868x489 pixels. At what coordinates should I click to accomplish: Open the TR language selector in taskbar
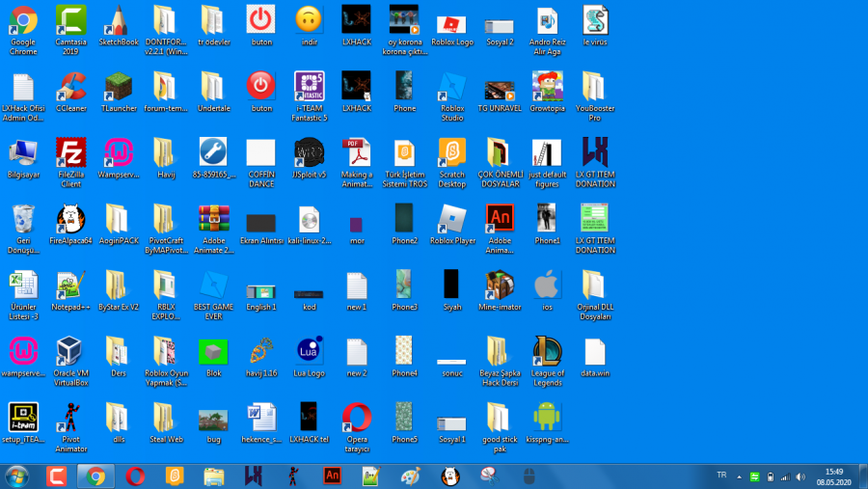point(722,475)
